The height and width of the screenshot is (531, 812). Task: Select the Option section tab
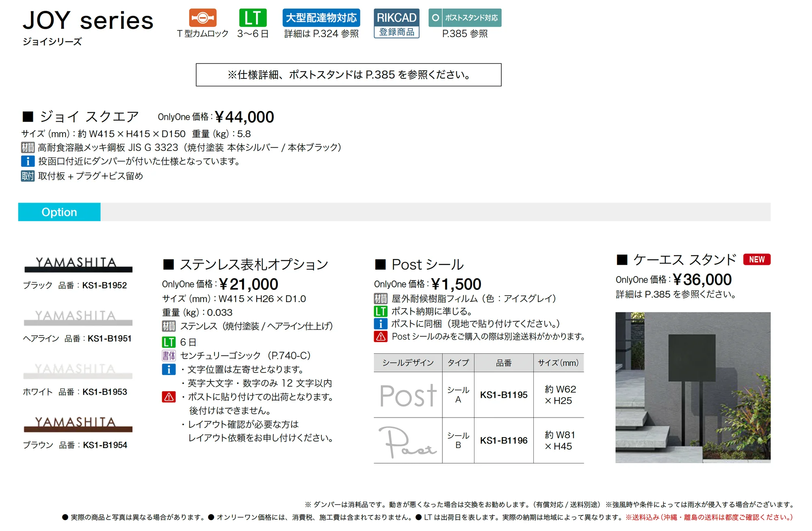(59, 212)
